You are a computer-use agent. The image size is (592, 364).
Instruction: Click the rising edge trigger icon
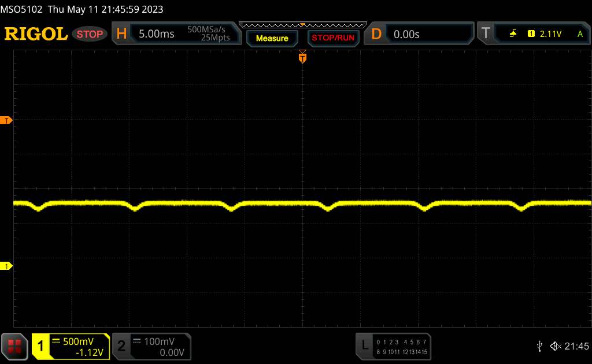point(513,34)
